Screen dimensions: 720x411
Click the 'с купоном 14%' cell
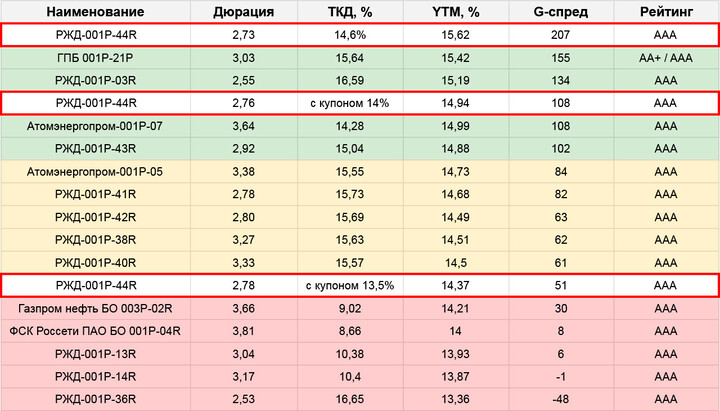350,103
